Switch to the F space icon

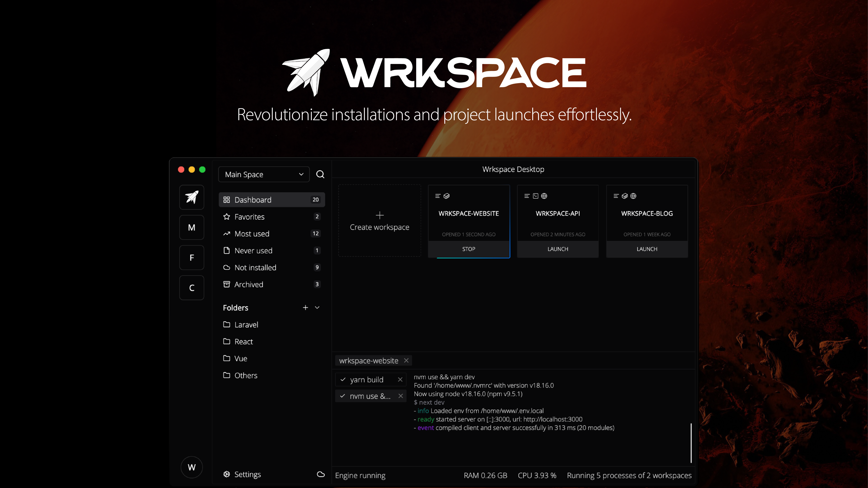pyautogui.click(x=191, y=258)
